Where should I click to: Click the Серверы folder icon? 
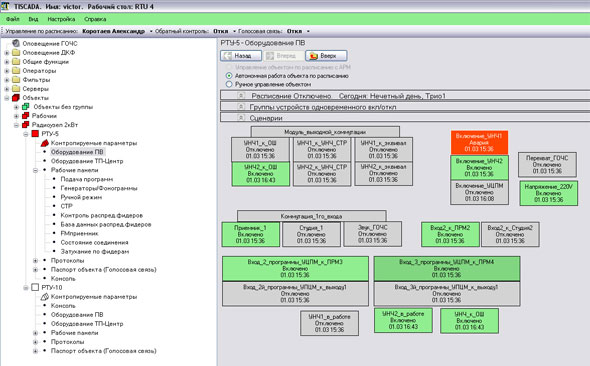pos(16,88)
